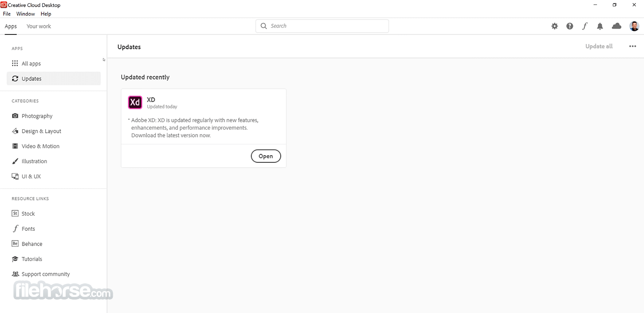
Task: Click the Fonts f icon in sidebar
Action: pos(15,229)
